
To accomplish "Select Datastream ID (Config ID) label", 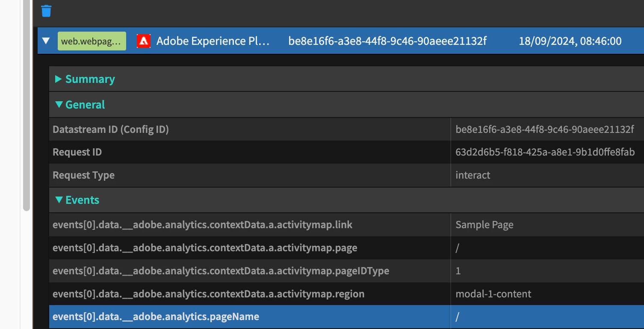I will [x=111, y=129].
